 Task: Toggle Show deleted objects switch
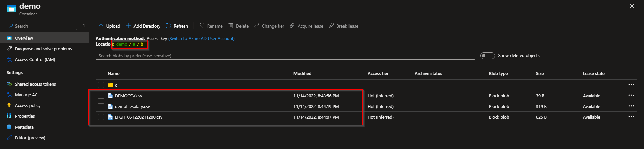[487, 56]
